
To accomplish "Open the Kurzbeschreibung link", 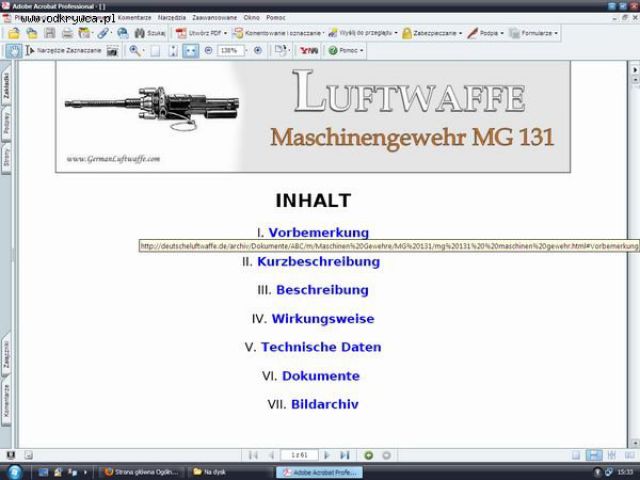I will pos(318,262).
